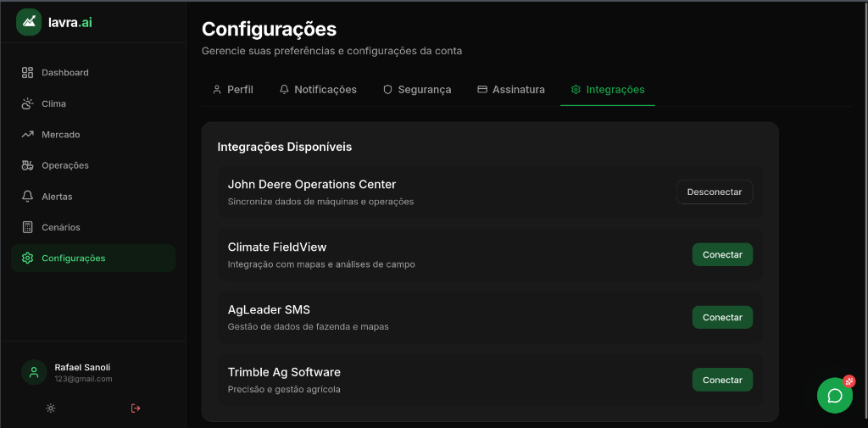Connect AgLeader SMS integration
Screen dimensions: 868x428
click(x=722, y=318)
